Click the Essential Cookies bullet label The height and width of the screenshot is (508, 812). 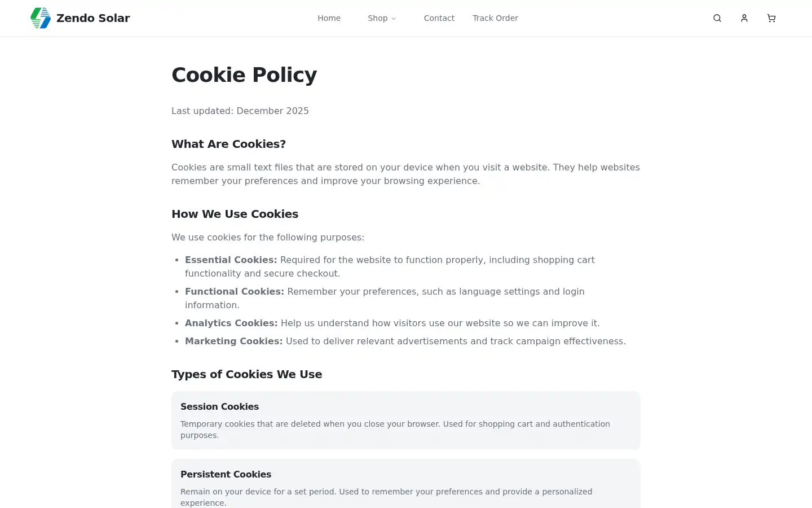pyautogui.click(x=231, y=260)
